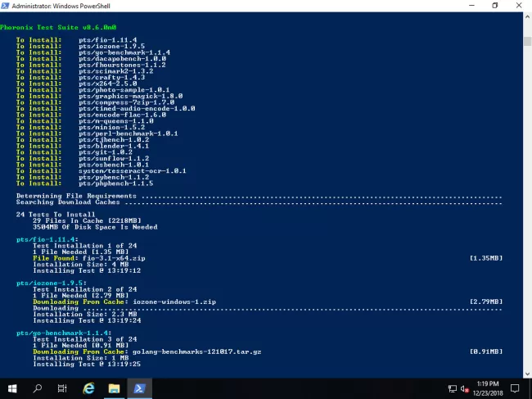
Task: Click the pts/crafty-1.4.3 line
Action: tap(80, 77)
